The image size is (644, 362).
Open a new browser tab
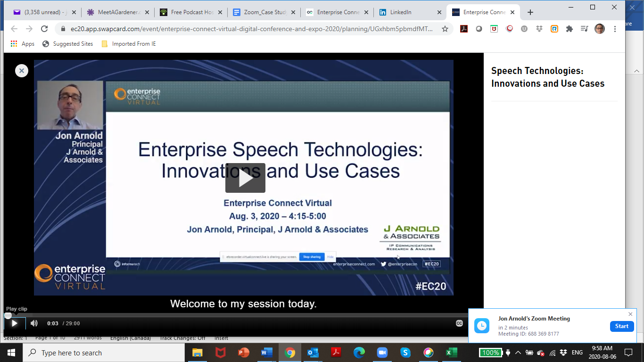[530, 12]
